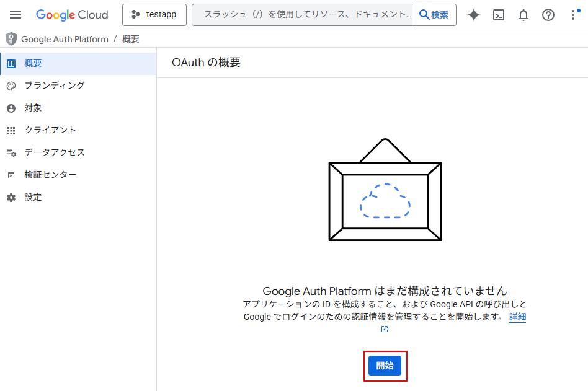
Task: Open the hamburger navigation menu
Action: tap(16, 15)
